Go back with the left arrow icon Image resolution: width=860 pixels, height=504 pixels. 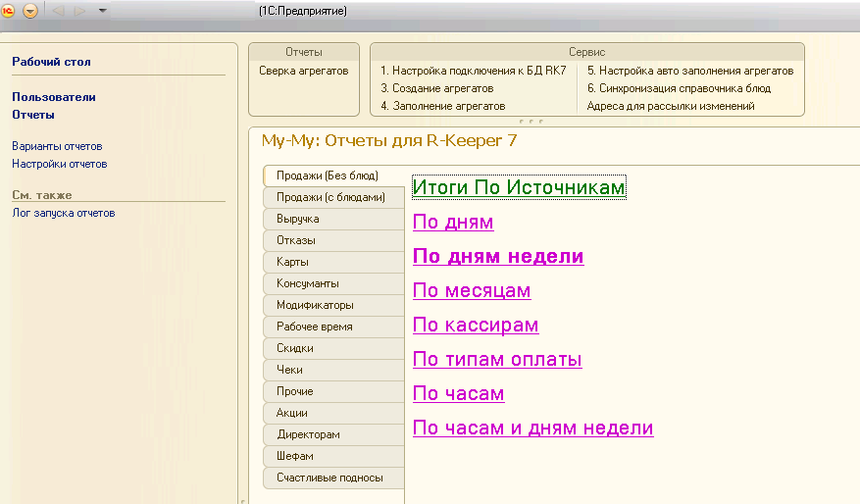(58, 11)
